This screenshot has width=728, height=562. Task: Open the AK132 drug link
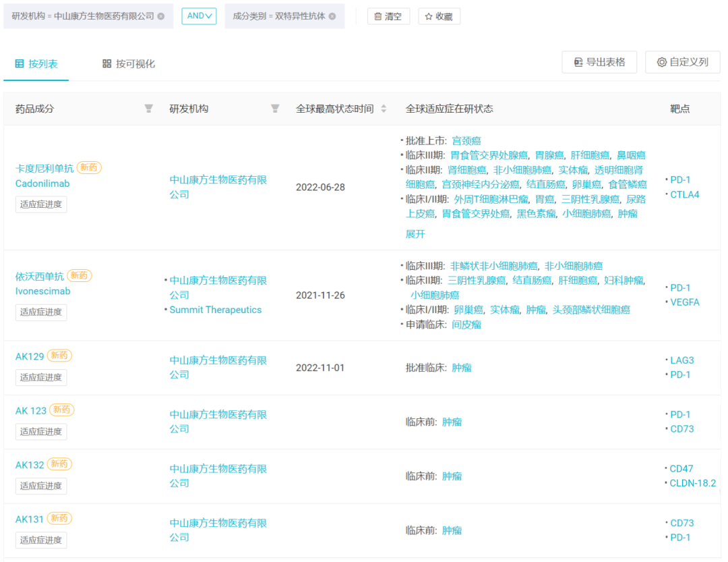click(30, 466)
